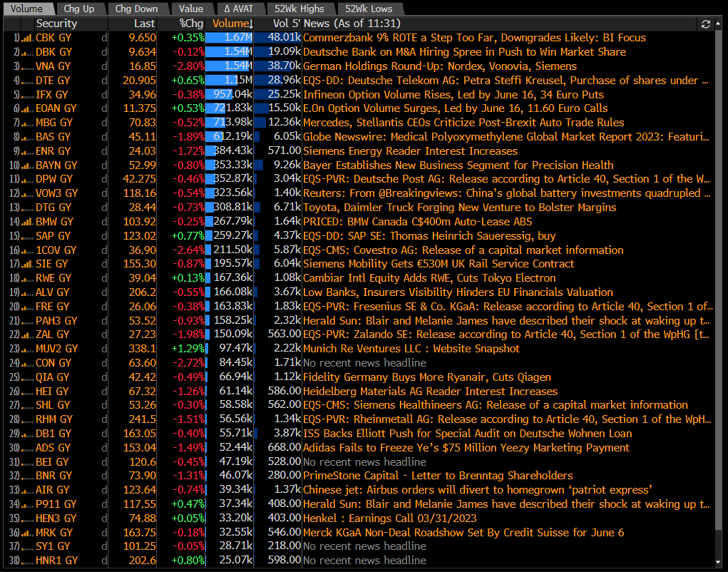728x572 pixels.
Task: Click the bars icon beside VOW3 GY
Action: (27, 193)
